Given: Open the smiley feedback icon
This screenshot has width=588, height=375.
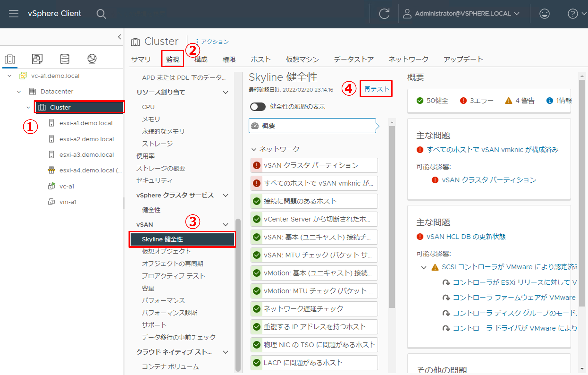Looking at the screenshot, I should [x=544, y=14].
